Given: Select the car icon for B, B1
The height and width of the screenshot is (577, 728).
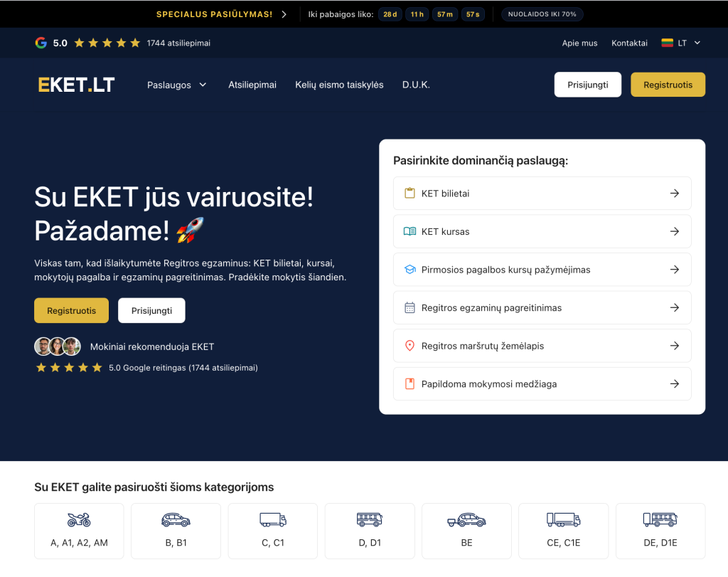Looking at the screenshot, I should click(176, 520).
